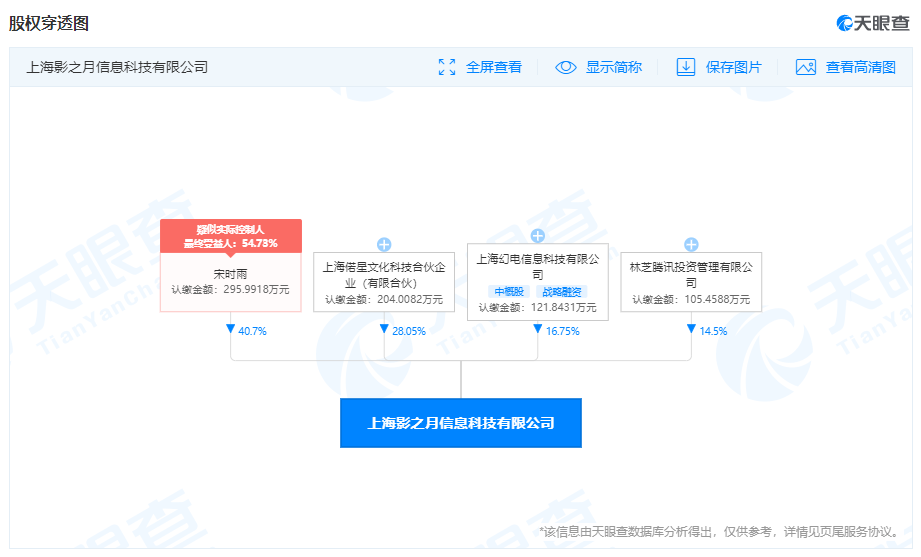Click the eye icon for 显示简称
The image size is (921, 557).
point(566,67)
